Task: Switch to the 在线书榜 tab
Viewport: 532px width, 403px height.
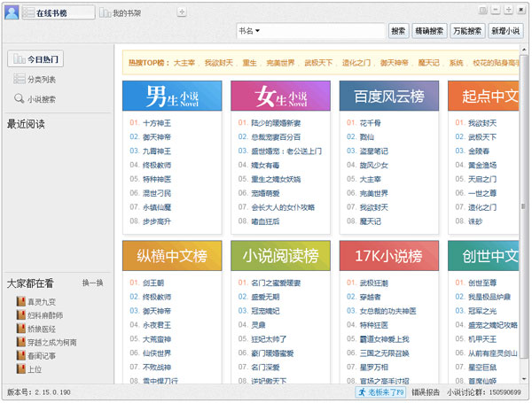Action: [x=59, y=12]
